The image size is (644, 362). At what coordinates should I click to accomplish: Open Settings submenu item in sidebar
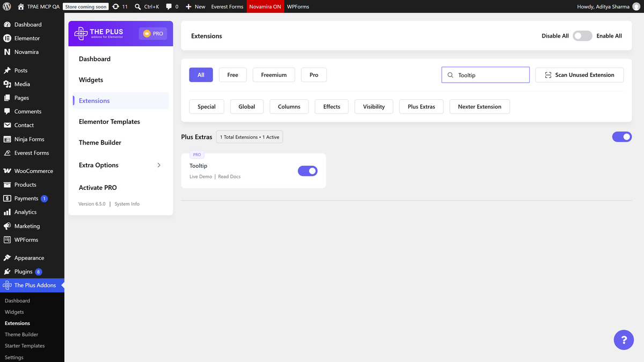(x=14, y=357)
